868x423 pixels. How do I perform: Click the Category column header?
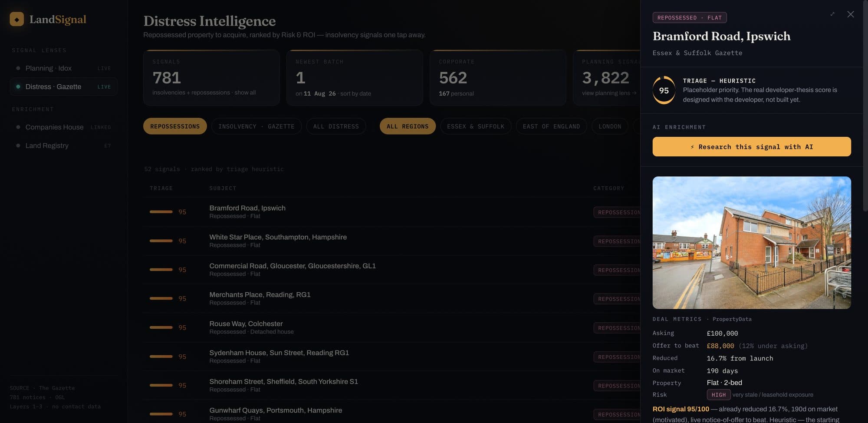(608, 188)
